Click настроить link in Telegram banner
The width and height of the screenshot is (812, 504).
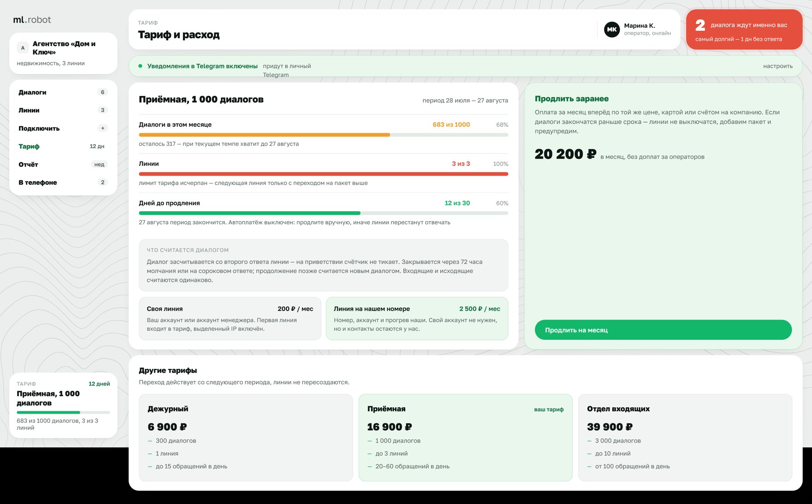(778, 66)
